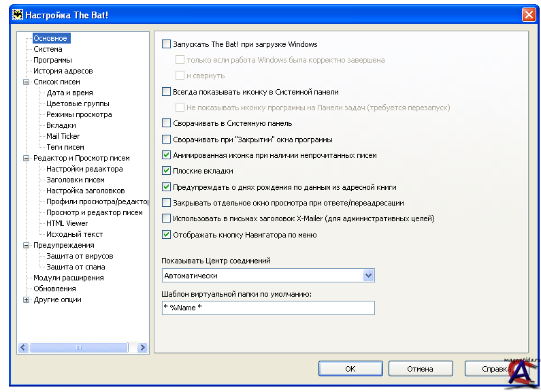The height and width of the screenshot is (392, 541).
Task: Open the 'Автоматически' connection center dropdown
Action: click(x=369, y=276)
